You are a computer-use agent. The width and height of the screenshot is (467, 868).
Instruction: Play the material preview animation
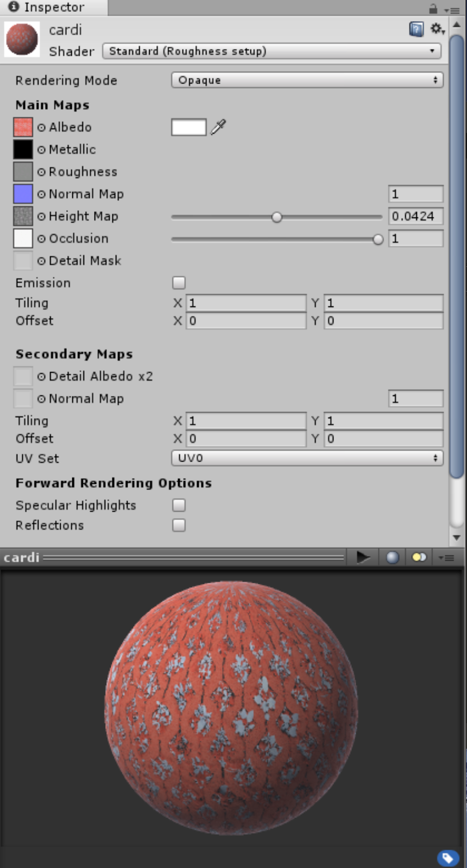pos(363,557)
